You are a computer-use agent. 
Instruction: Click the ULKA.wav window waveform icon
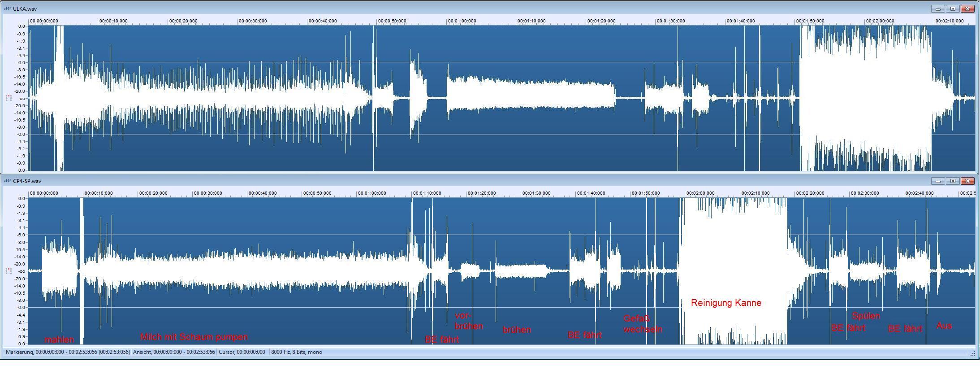[x=8, y=9]
